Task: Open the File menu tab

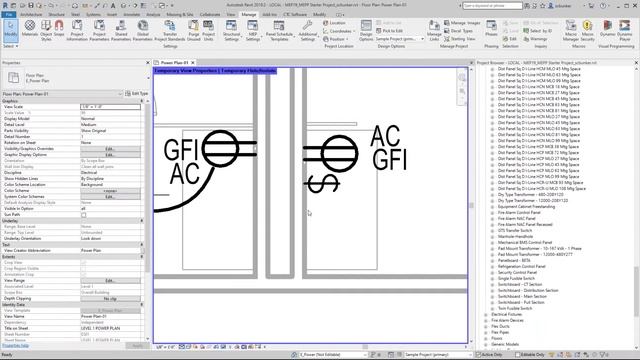Action: (x=9, y=14)
